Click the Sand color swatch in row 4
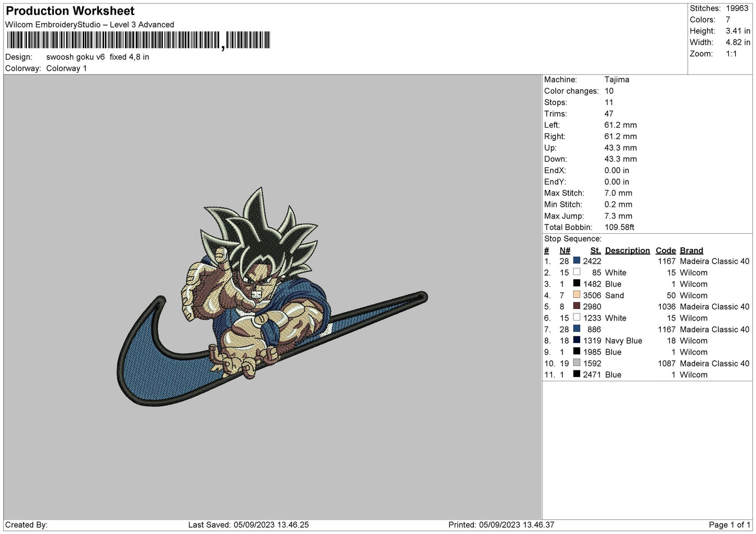 coord(577,294)
